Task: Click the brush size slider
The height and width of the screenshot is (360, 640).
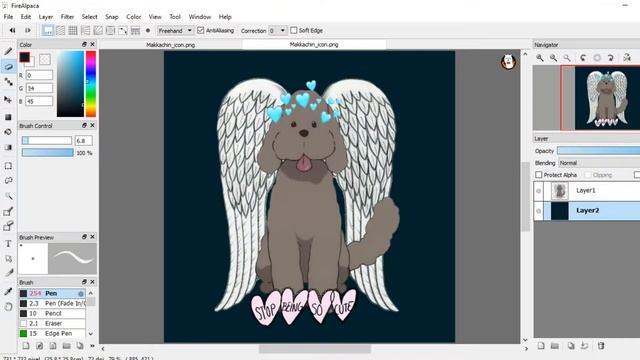Action: coord(47,140)
